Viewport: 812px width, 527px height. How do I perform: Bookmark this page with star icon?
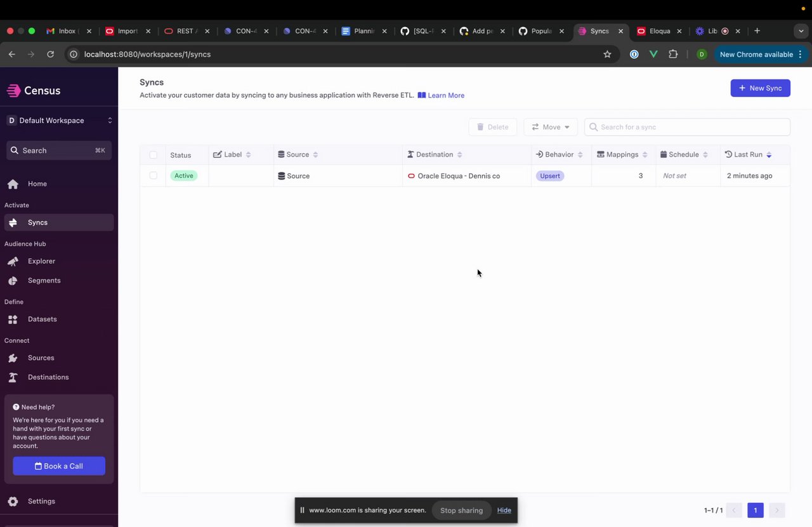pyautogui.click(x=607, y=55)
